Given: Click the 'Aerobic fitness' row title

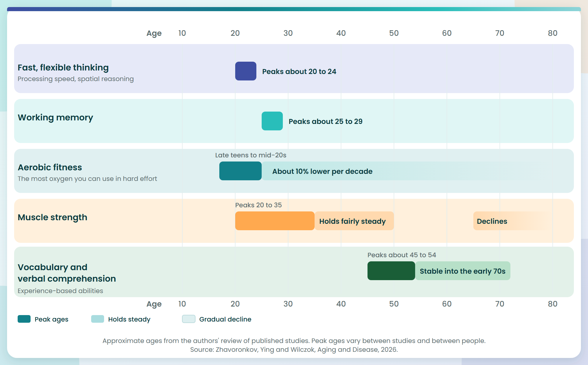Looking at the screenshot, I should click(50, 167).
